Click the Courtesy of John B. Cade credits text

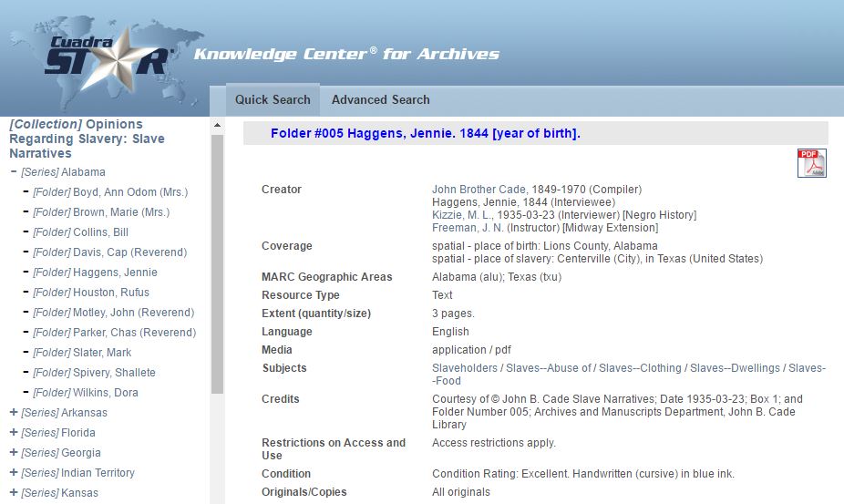pos(617,412)
